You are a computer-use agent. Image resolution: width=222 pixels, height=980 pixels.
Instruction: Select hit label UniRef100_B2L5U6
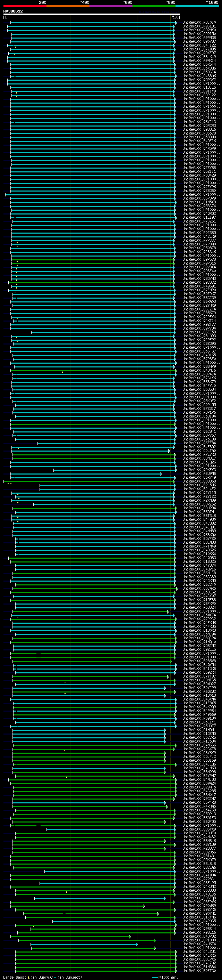(199, 485)
